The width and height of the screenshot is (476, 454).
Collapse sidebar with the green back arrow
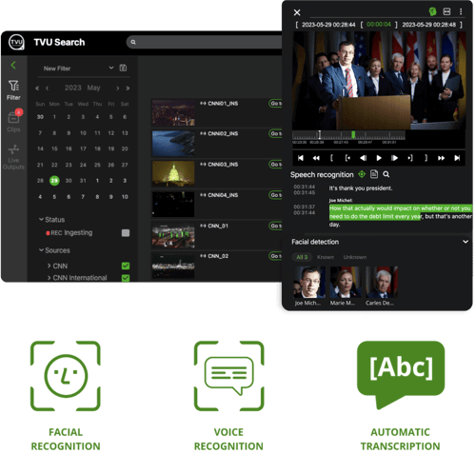[13, 66]
